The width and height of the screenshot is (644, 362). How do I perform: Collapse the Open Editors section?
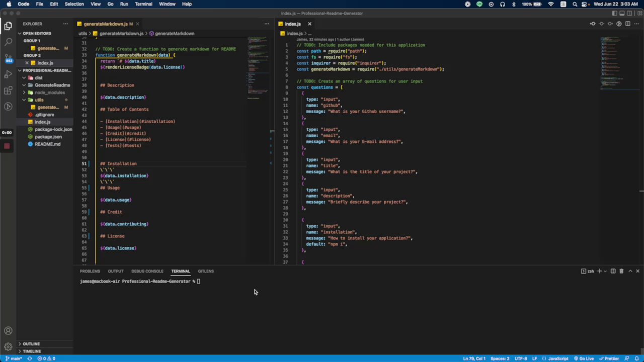[37, 33]
